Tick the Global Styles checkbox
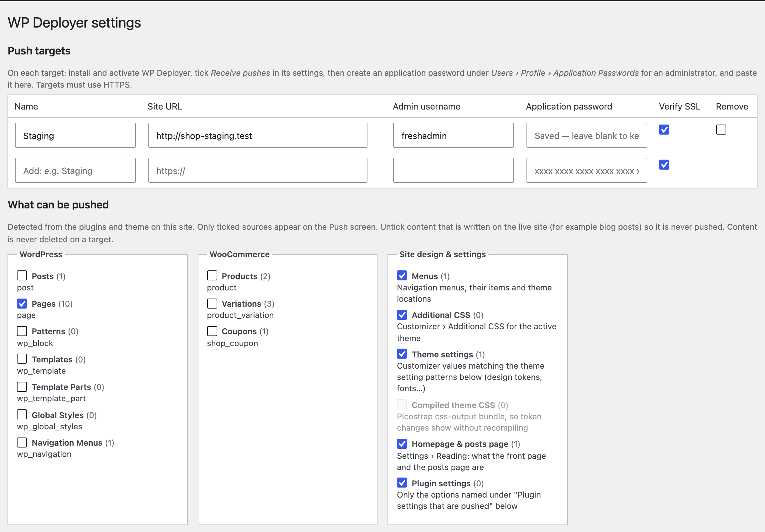This screenshot has width=765, height=532. 22,414
